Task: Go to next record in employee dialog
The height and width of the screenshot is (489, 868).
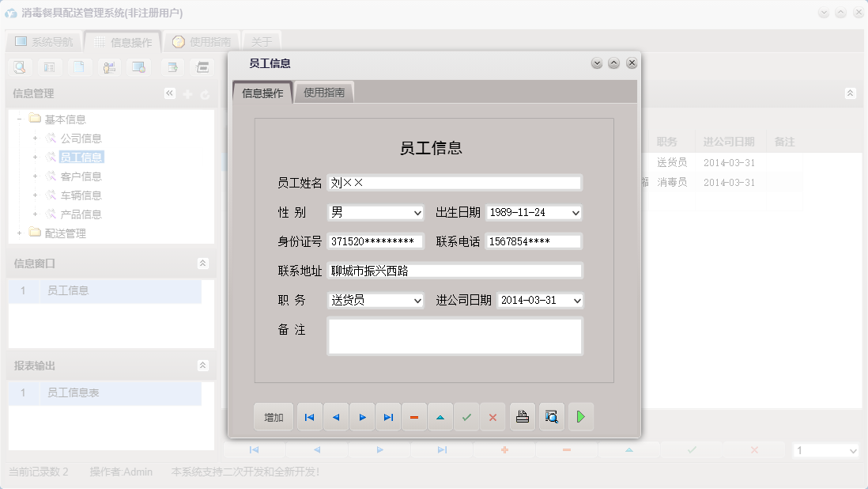Action: click(362, 417)
